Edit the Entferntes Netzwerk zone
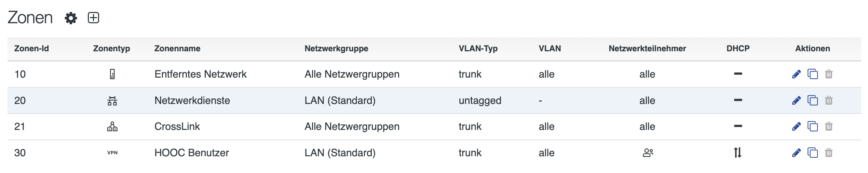 point(796,74)
